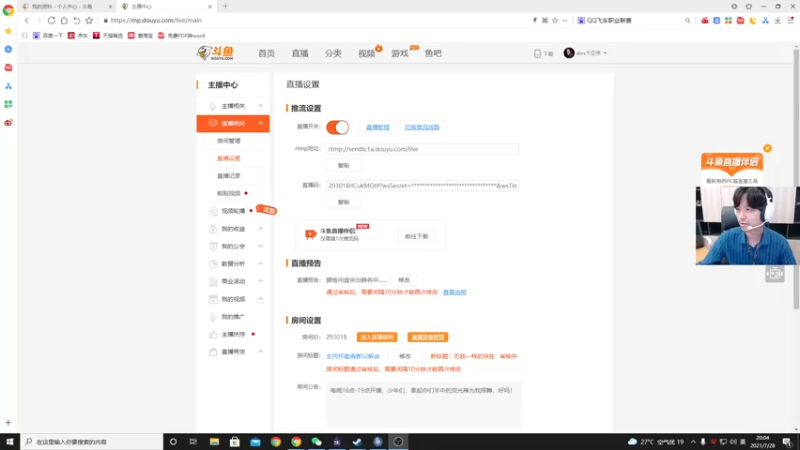Select 直播记录 in sidebar

[x=229, y=176]
